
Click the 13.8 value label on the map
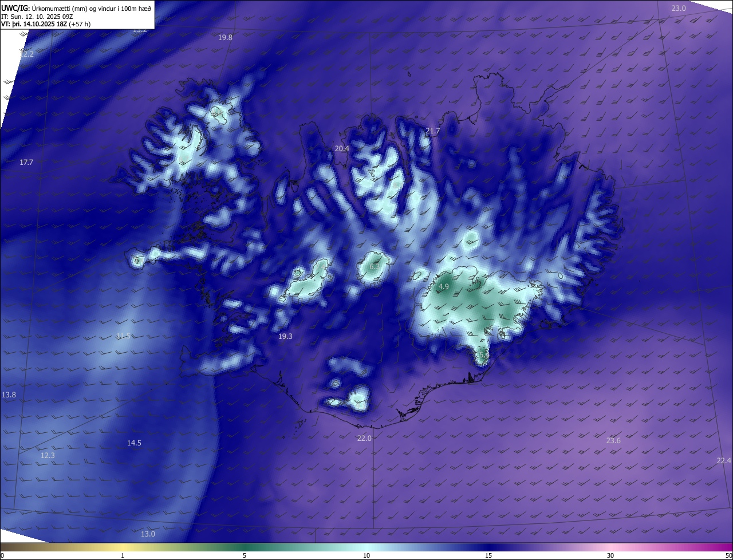click(9, 395)
